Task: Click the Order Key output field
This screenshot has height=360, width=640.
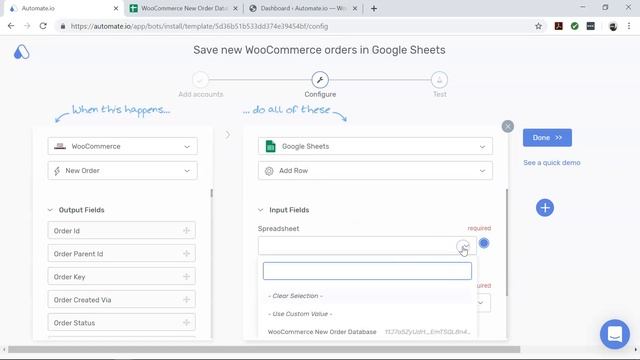Action: click(122, 277)
